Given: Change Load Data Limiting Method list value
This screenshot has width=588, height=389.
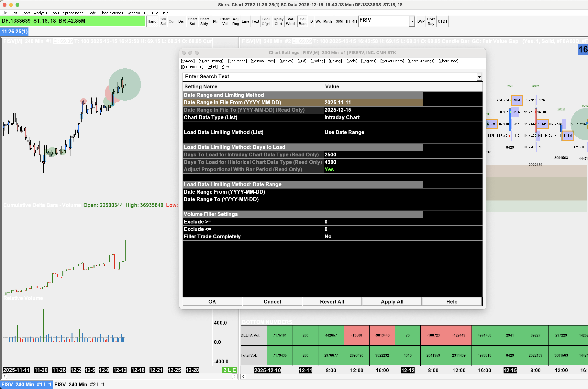Looking at the screenshot, I should [x=373, y=132].
